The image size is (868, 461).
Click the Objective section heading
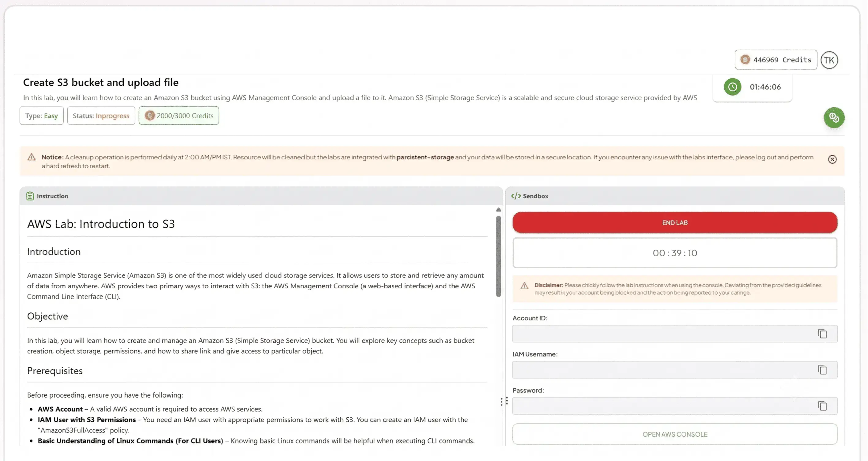(x=47, y=316)
